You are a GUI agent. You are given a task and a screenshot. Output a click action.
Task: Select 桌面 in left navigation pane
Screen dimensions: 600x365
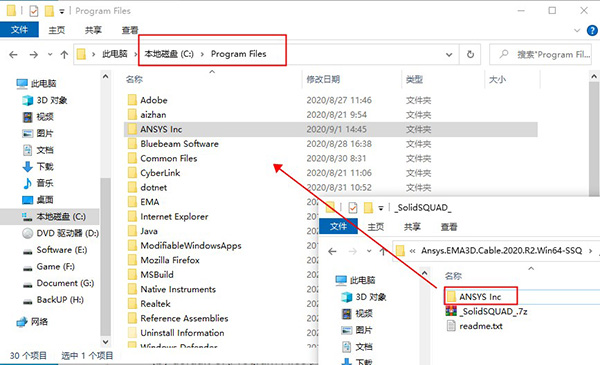pos(38,200)
